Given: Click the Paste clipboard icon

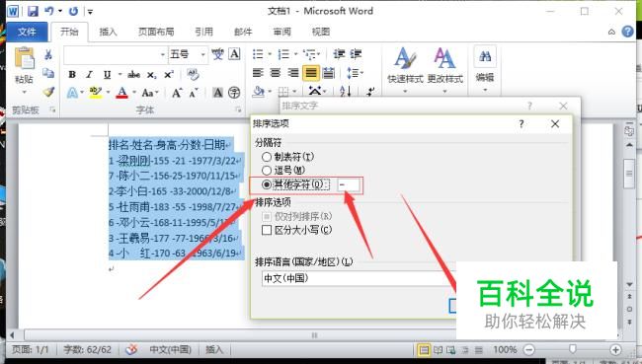Looking at the screenshot, I should coord(24,57).
